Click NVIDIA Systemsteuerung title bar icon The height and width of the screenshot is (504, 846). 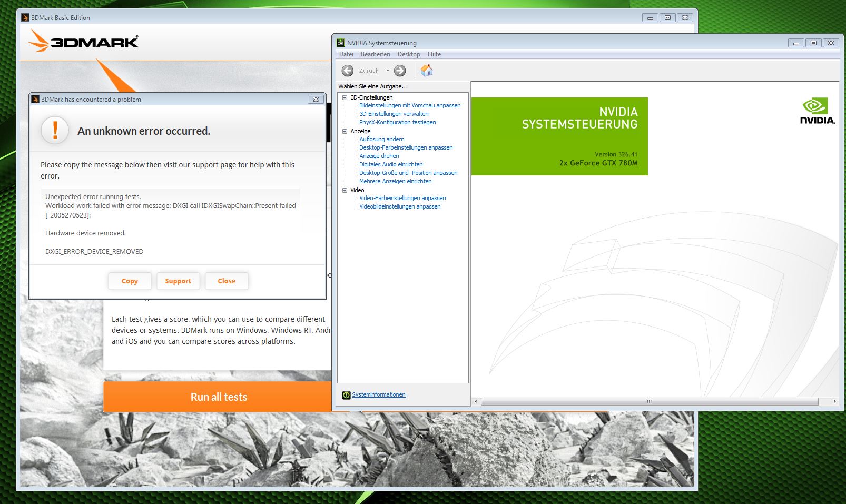[x=341, y=43]
